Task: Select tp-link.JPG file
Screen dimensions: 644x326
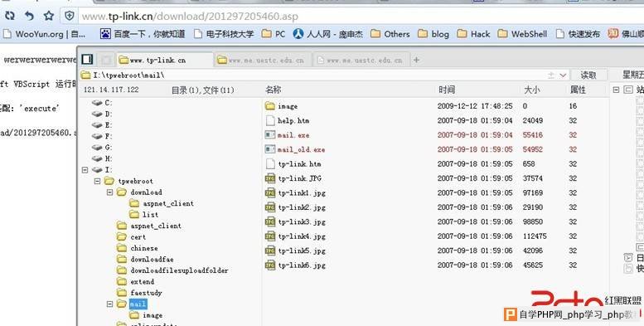Action: 293,178
